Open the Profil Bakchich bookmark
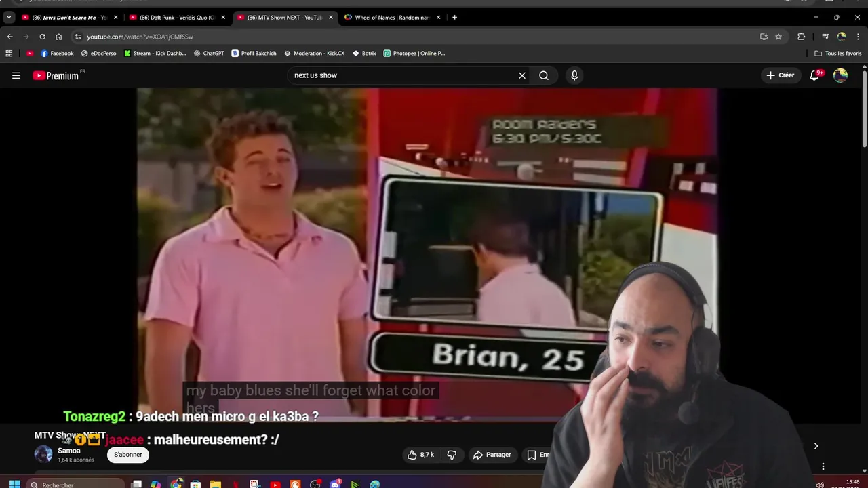The image size is (868, 488). click(x=254, y=53)
